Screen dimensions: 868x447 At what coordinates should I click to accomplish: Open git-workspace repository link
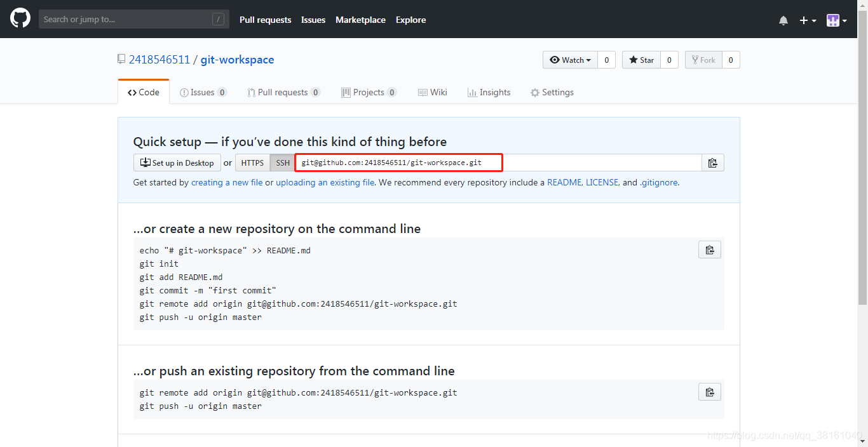click(237, 60)
